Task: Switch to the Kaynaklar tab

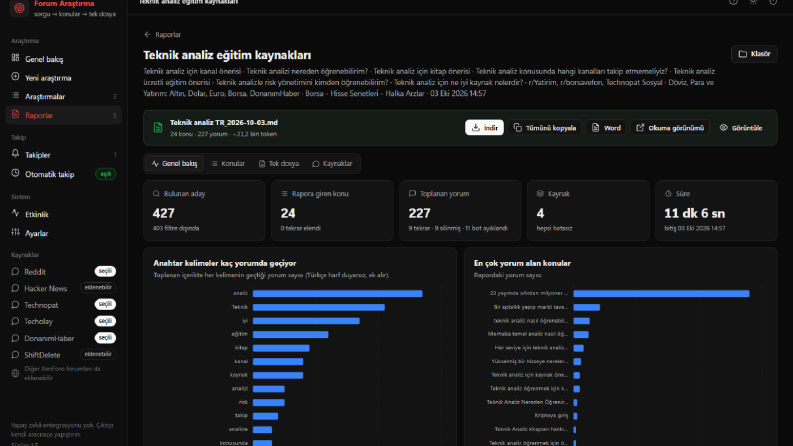Action: click(x=332, y=163)
